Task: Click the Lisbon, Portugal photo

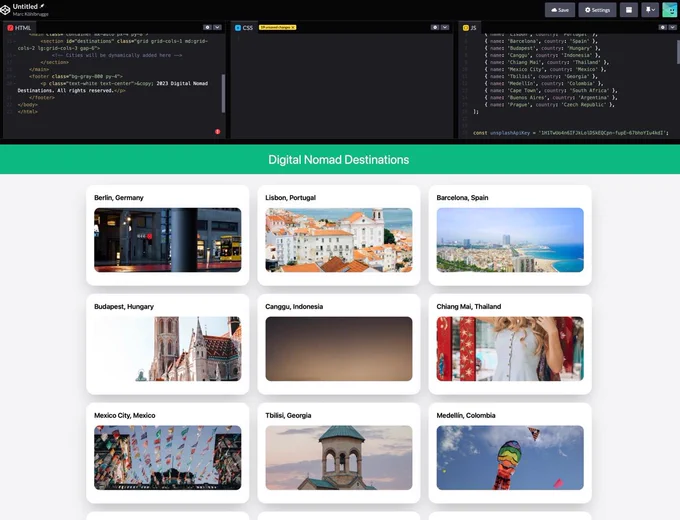Action: pyautogui.click(x=339, y=240)
